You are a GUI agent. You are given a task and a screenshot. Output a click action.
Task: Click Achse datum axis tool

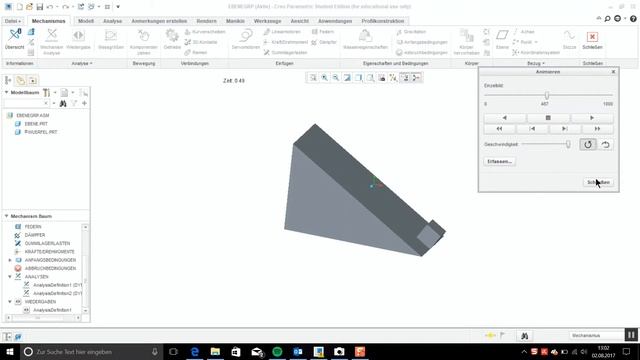(524, 32)
